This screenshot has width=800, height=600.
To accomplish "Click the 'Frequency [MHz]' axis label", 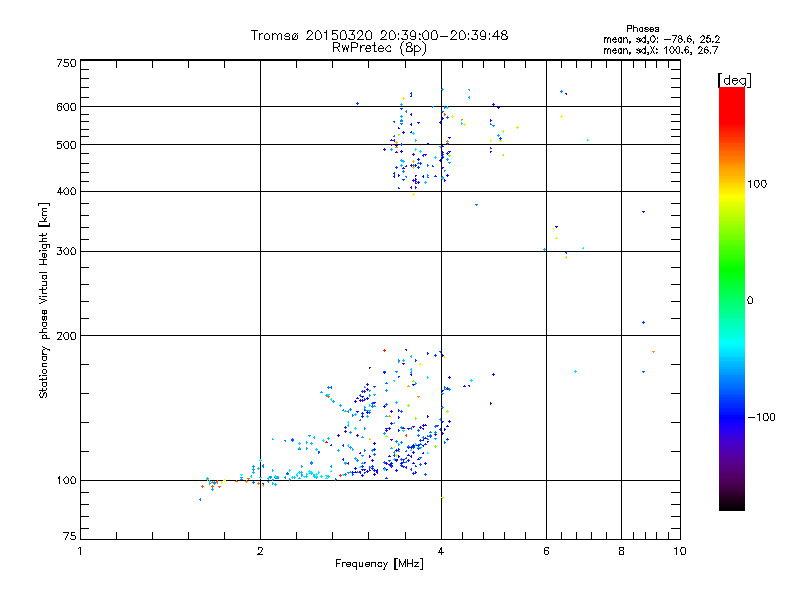I will point(379,564).
